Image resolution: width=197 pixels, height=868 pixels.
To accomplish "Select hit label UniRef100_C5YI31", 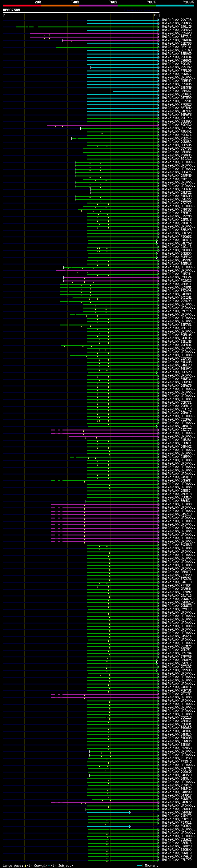I will 177,47.
